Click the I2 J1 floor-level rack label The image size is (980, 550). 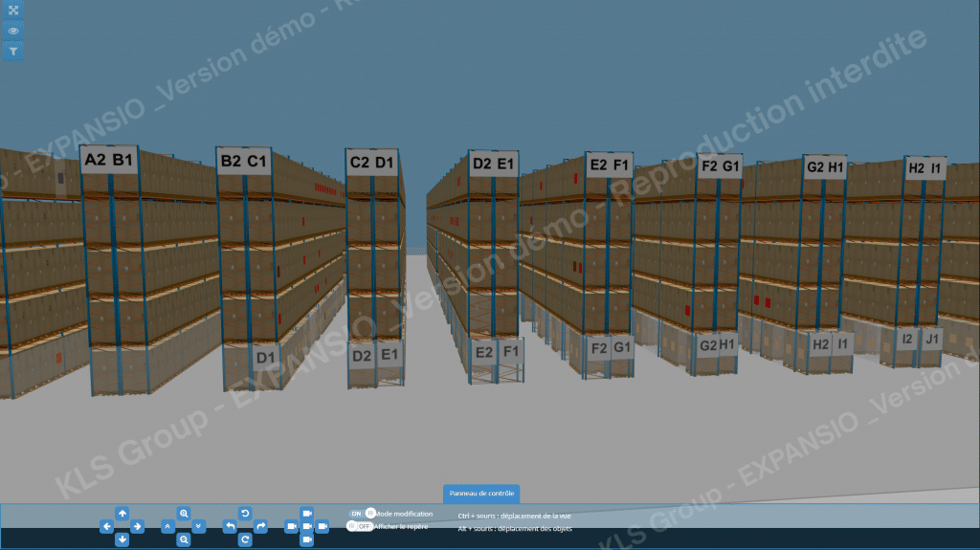point(919,340)
